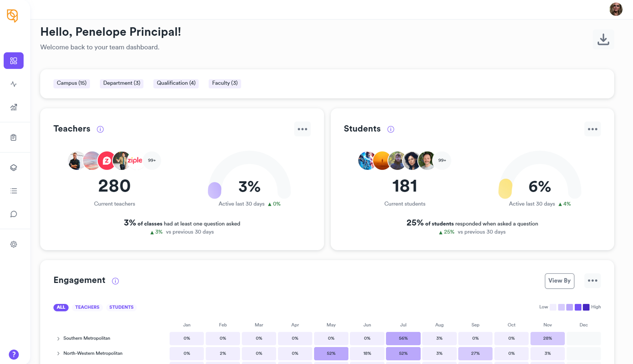Switch engagement filter to STUDENTS
The width and height of the screenshot is (633, 364).
[121, 307]
